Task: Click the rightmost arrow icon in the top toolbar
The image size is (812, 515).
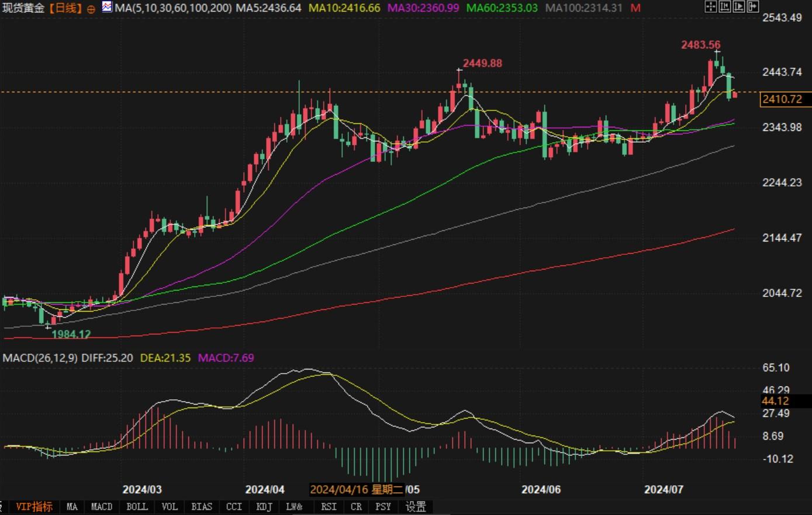Action: [x=752, y=7]
